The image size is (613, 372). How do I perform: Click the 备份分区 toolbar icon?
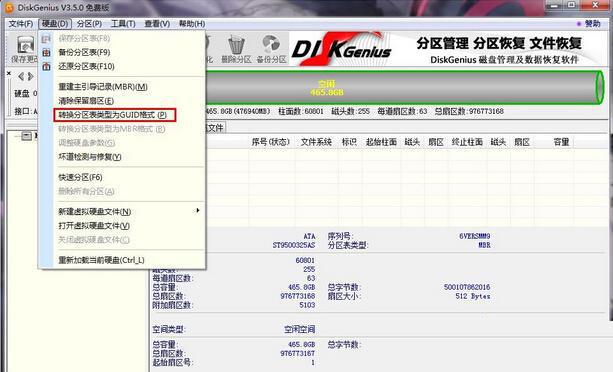click(x=271, y=44)
